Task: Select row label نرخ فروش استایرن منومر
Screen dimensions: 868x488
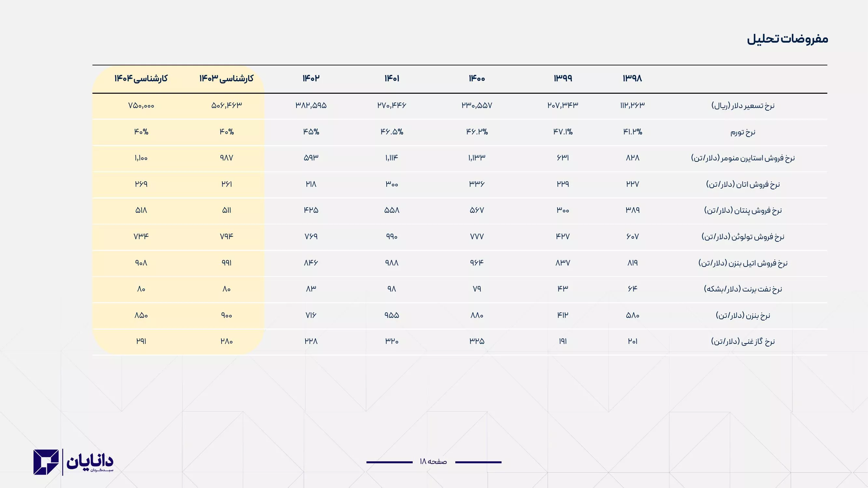Action: point(743,158)
